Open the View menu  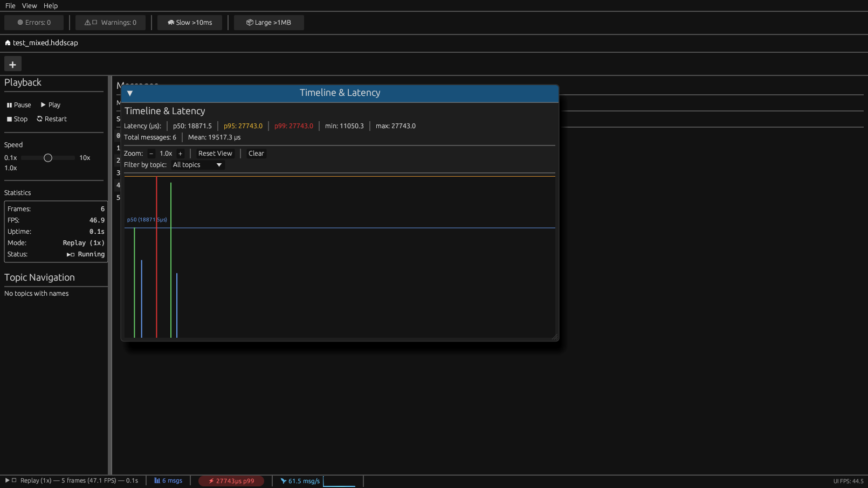pos(30,5)
